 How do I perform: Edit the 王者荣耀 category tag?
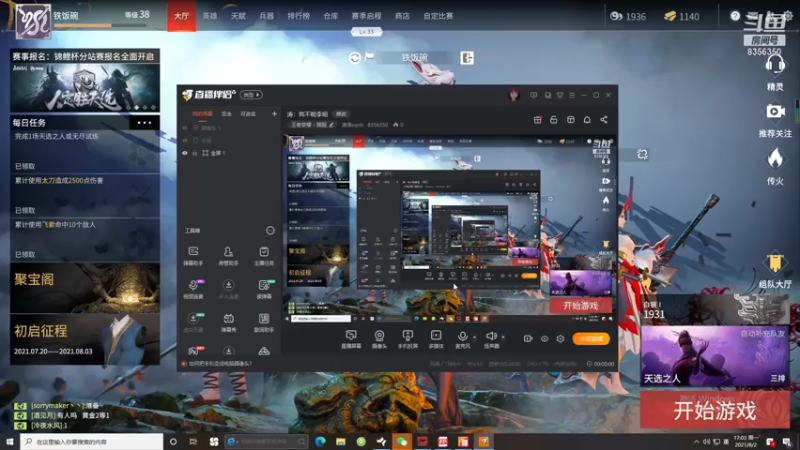(x=313, y=124)
